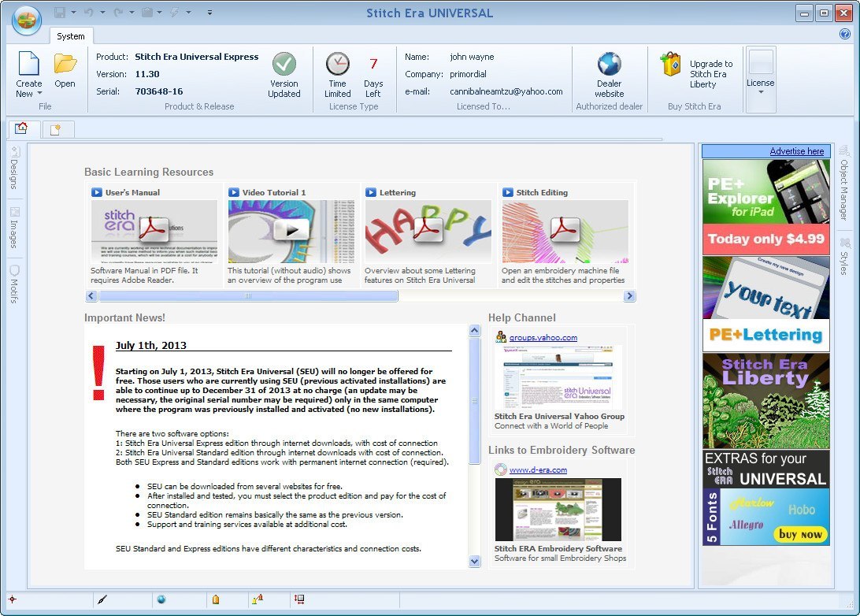
Task: Click the PE+Lettering ad banner
Action: pos(765,304)
